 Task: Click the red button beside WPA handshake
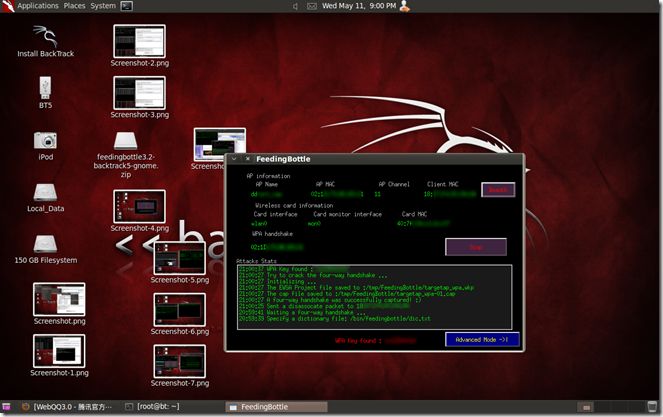476,247
